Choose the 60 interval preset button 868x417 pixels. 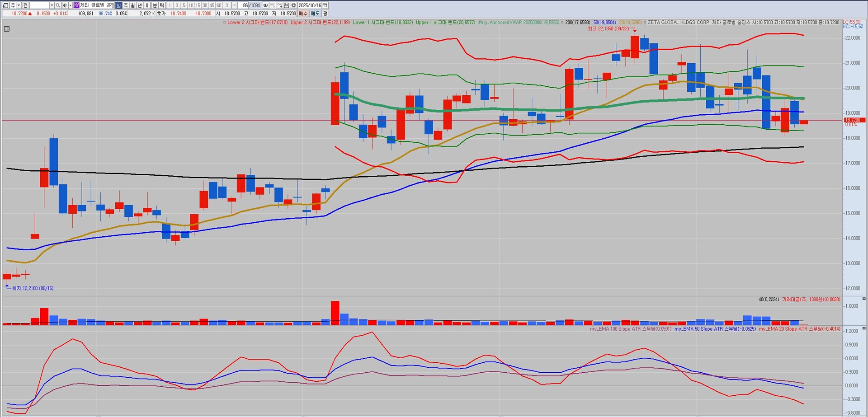click(219, 5)
